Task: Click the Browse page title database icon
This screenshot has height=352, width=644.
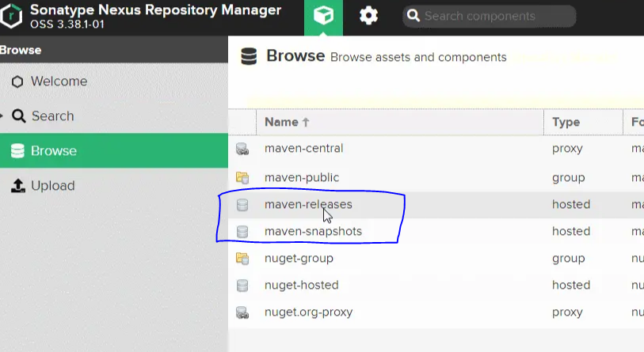Action: click(x=249, y=57)
